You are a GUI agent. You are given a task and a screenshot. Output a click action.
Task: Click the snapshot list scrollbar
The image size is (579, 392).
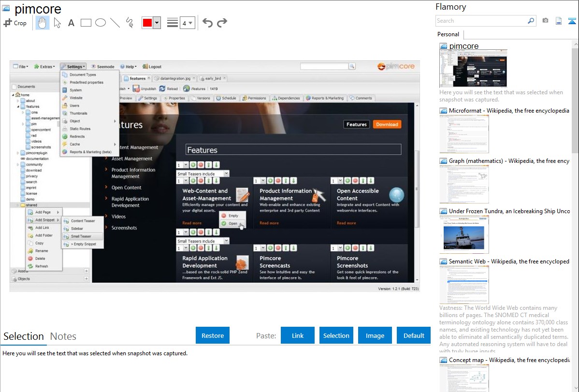[x=575, y=100]
